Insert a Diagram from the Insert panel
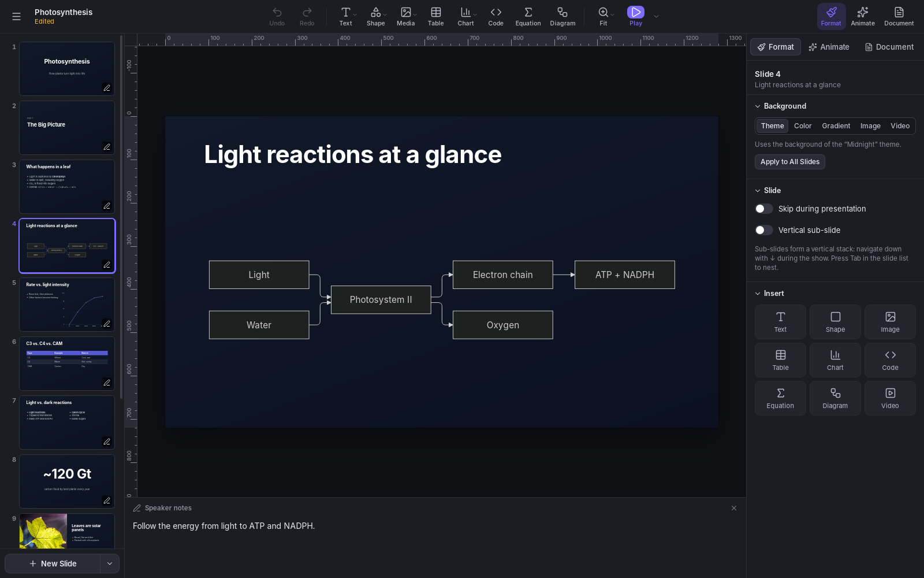 pyautogui.click(x=835, y=398)
